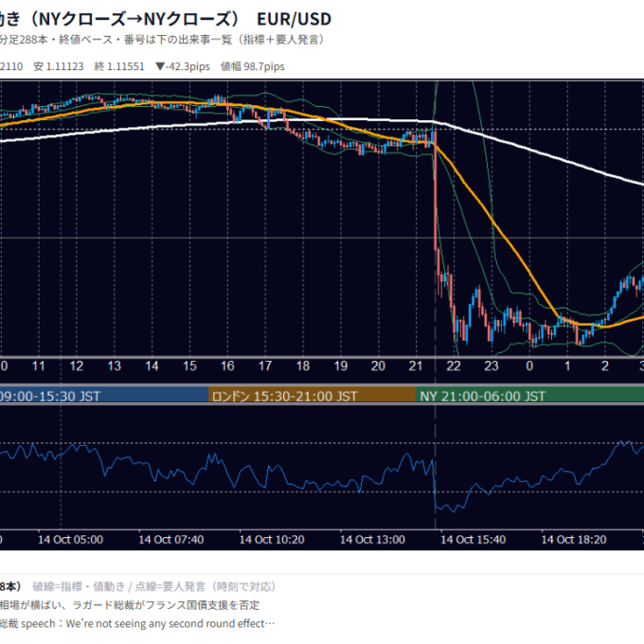
Task: Select the NY 21:00-06:00 JST session band
Action: coord(529,396)
